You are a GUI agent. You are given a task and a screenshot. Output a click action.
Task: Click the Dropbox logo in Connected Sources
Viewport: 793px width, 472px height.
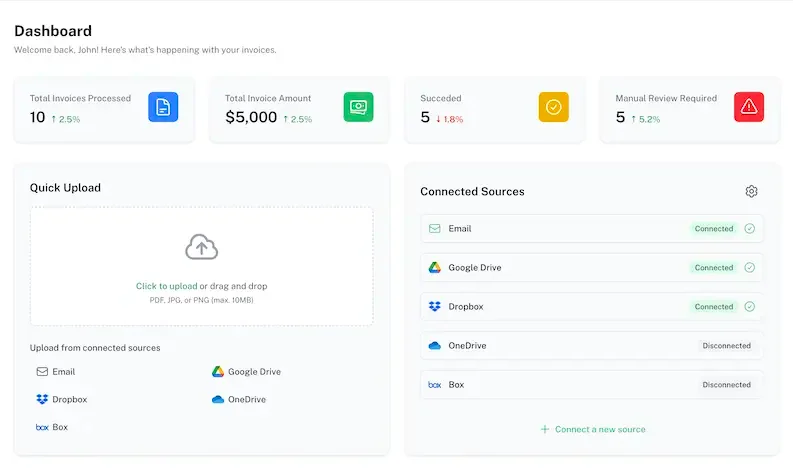434,307
